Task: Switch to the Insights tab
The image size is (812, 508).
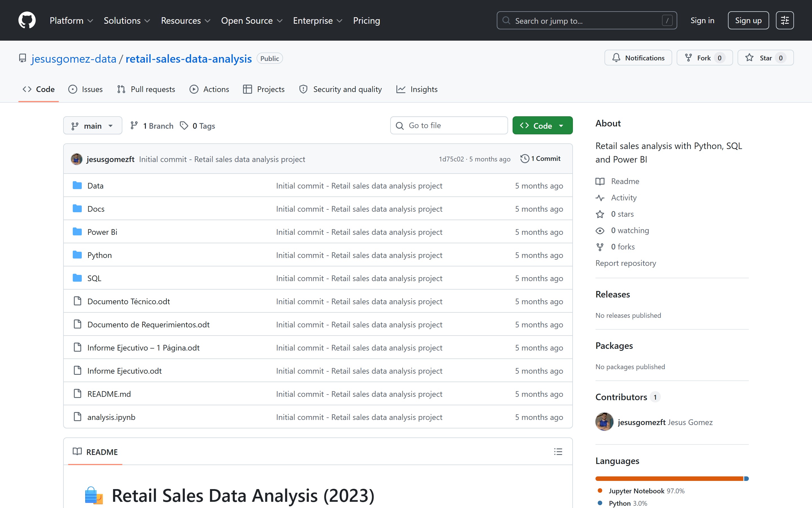Action: point(417,89)
